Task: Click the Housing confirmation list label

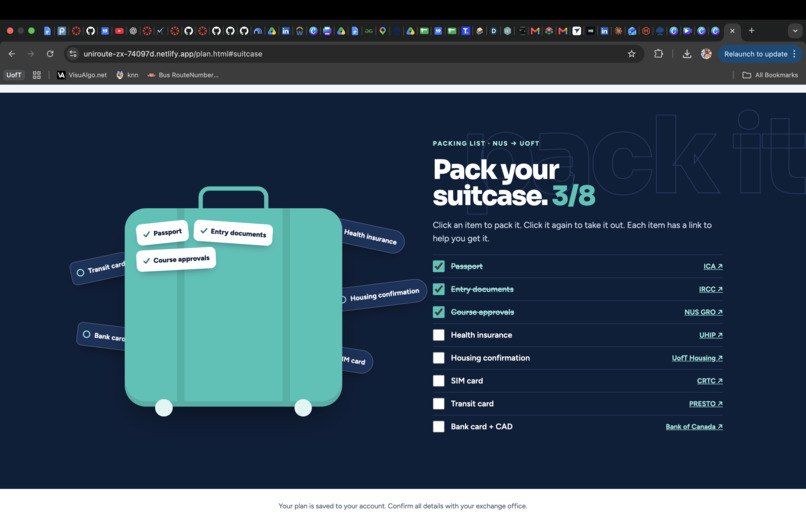Action: tap(490, 358)
